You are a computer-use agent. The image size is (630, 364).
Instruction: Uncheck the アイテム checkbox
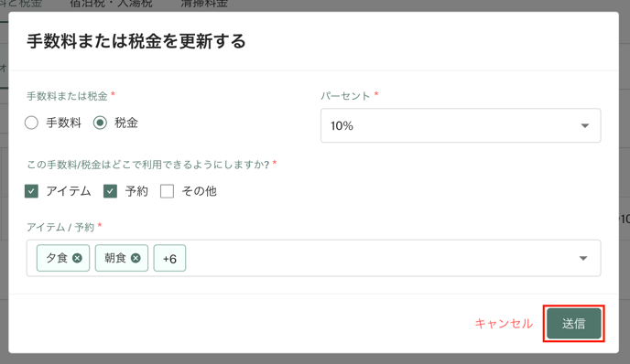click(x=31, y=191)
